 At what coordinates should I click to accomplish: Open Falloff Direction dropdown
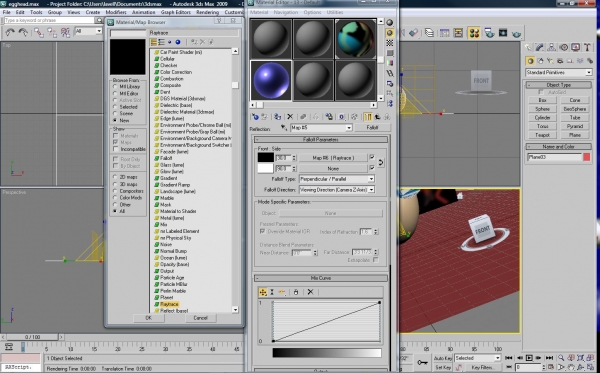pyautogui.click(x=337, y=189)
